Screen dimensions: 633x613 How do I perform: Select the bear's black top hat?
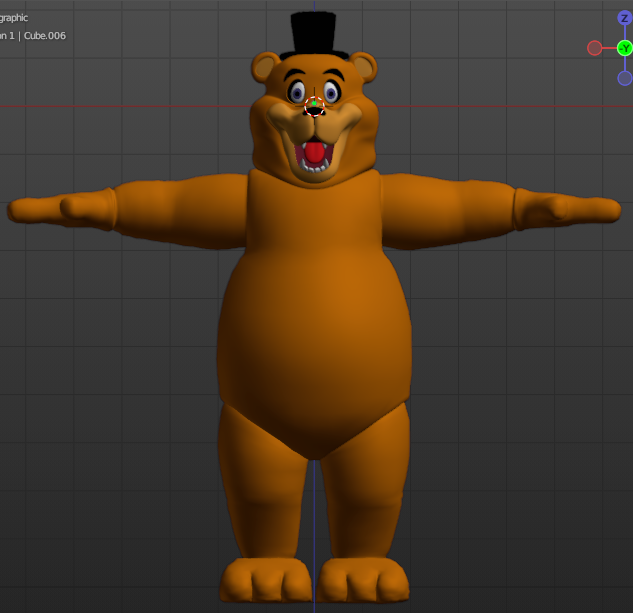pos(314,36)
